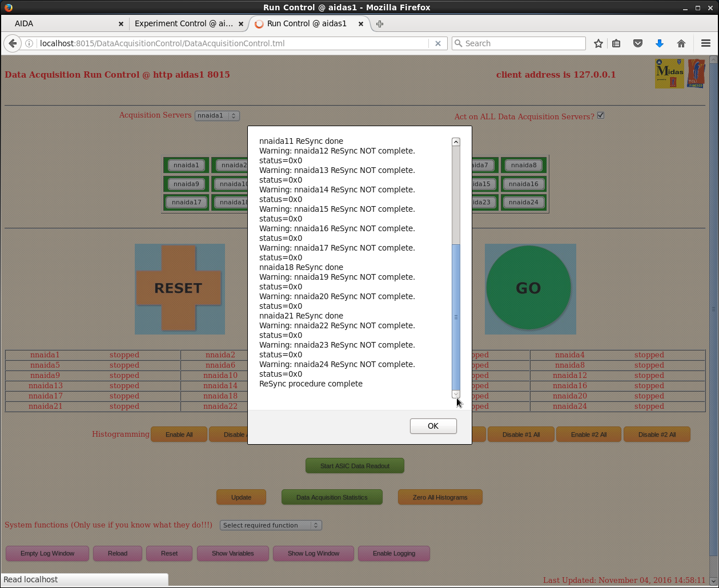Image resolution: width=719 pixels, height=588 pixels.
Task: Toggle Act on ALL Data Acquisition Servers checkbox
Action: click(x=601, y=116)
